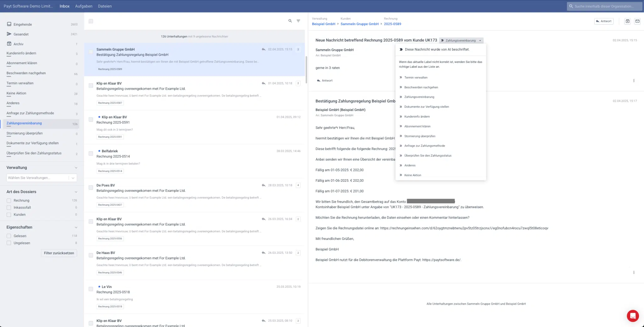Open options menu below Payt platform message
This screenshot has width=644, height=327.
(x=634, y=273)
